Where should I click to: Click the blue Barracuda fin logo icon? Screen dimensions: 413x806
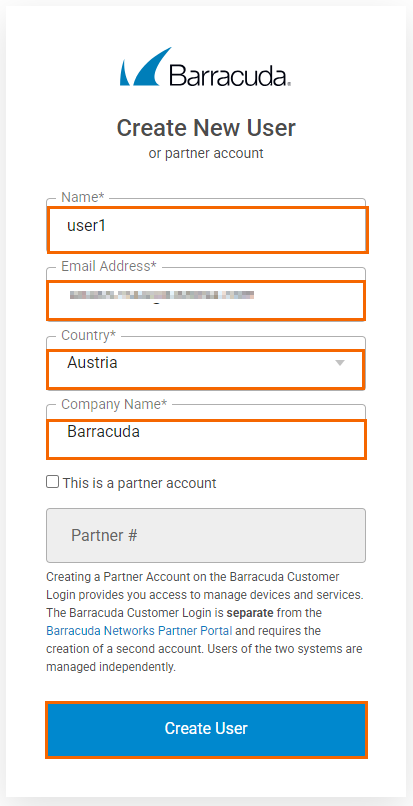click(146, 66)
